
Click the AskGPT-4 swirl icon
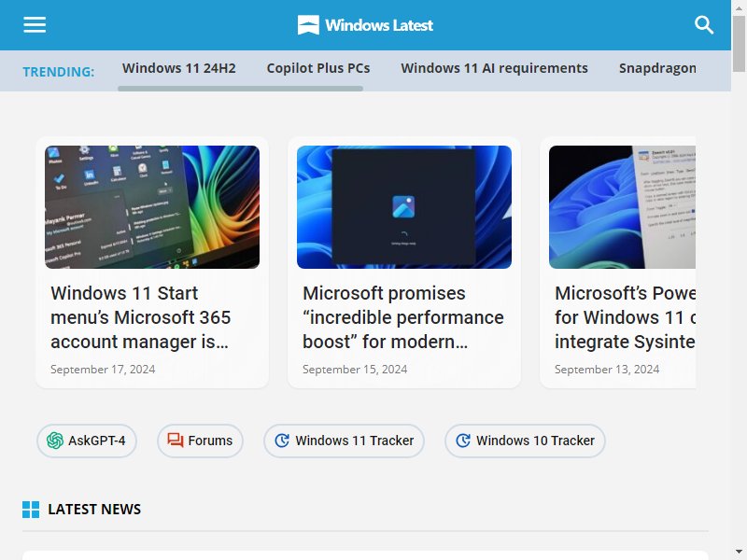coord(55,441)
